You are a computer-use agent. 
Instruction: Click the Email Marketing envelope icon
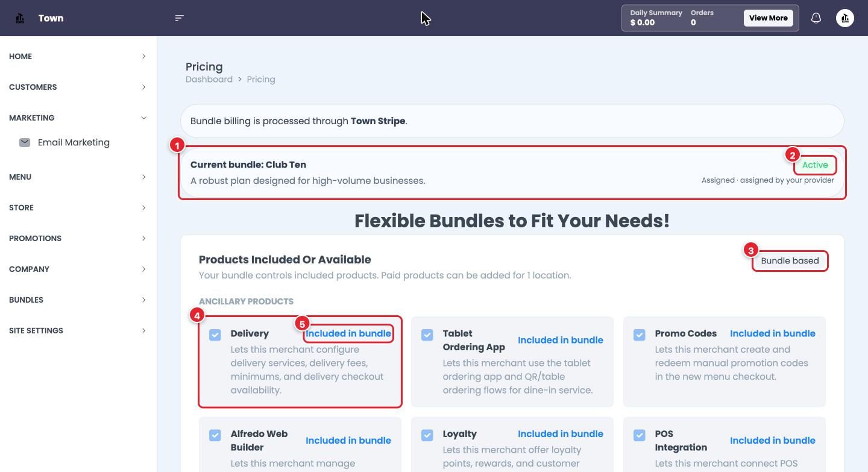click(x=25, y=142)
